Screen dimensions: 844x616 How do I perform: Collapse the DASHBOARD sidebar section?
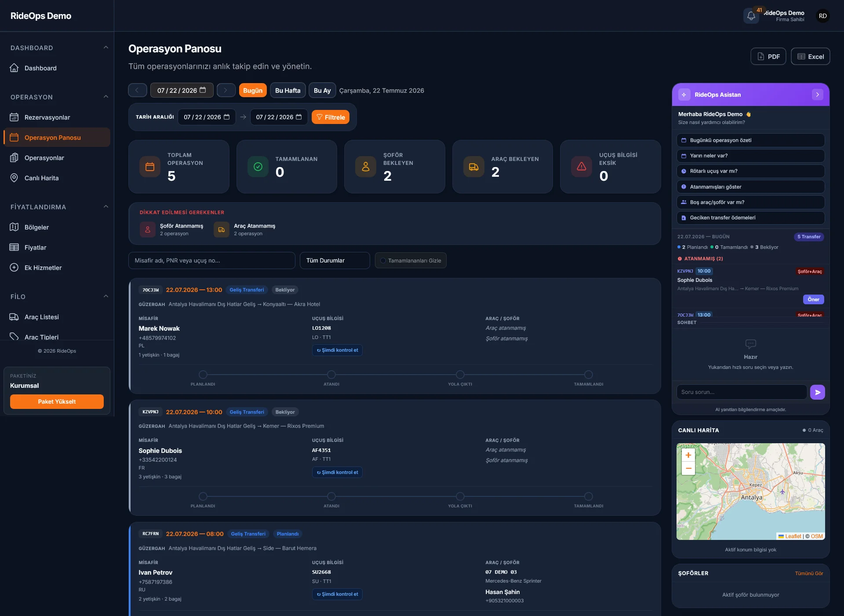[x=105, y=47]
